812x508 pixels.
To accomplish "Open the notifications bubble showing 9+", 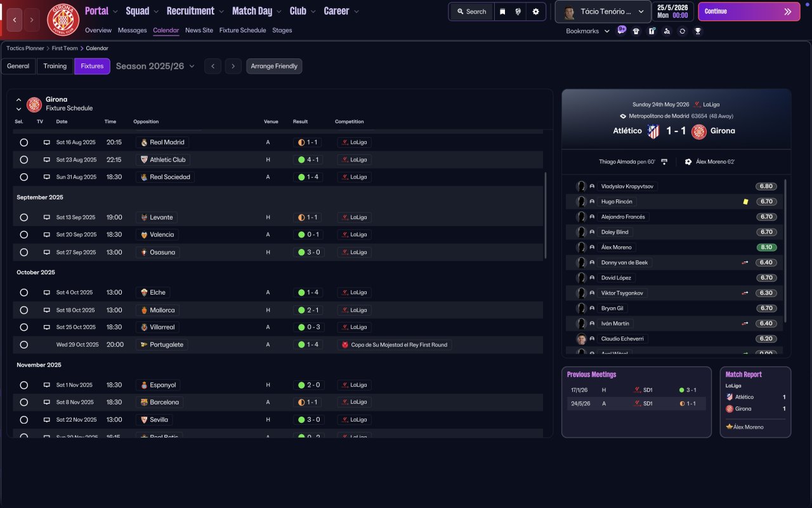I will (621, 30).
